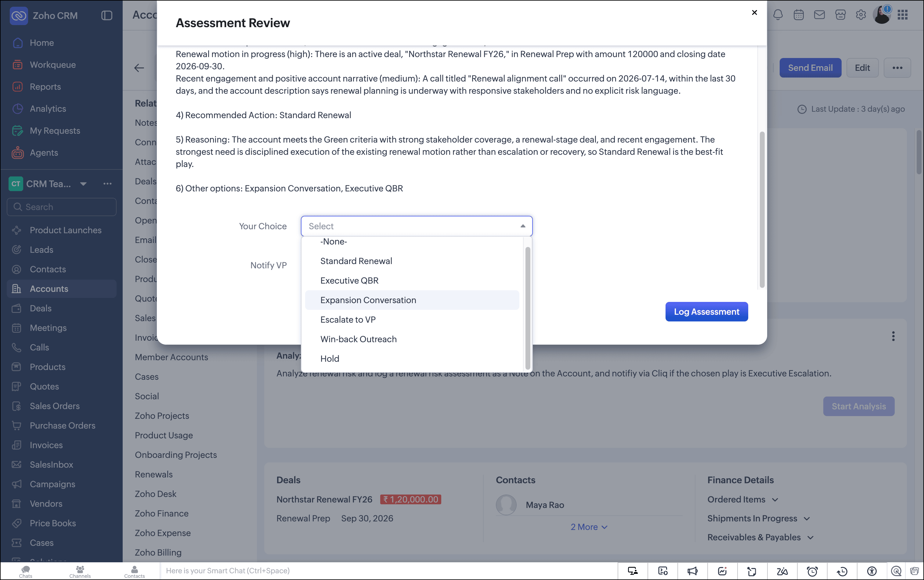
Task: Choose the Hold option
Action: pyautogui.click(x=412, y=359)
